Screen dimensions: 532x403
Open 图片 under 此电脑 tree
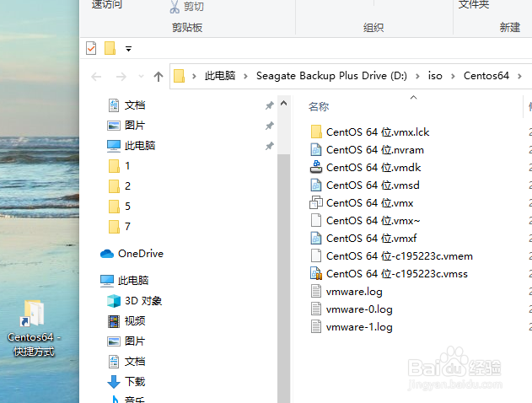126,341
